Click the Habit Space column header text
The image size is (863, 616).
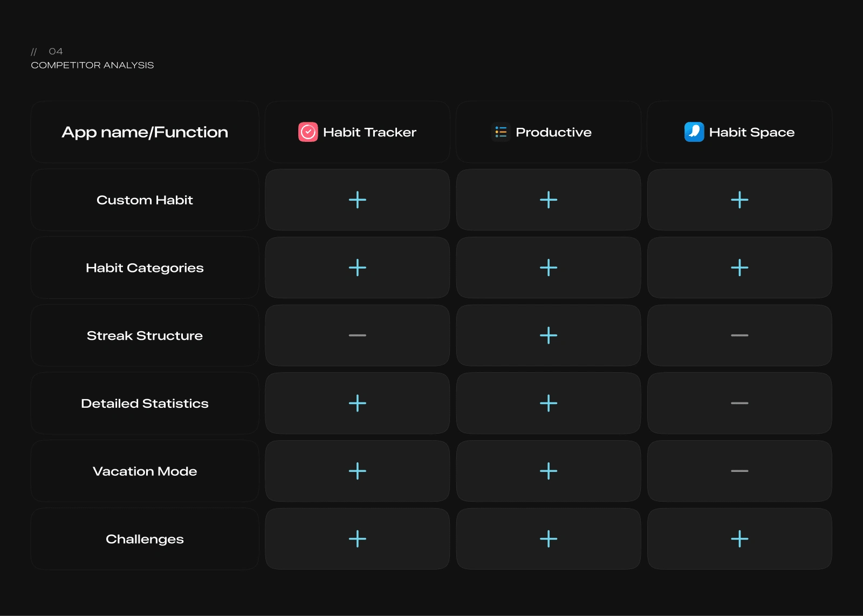click(751, 132)
